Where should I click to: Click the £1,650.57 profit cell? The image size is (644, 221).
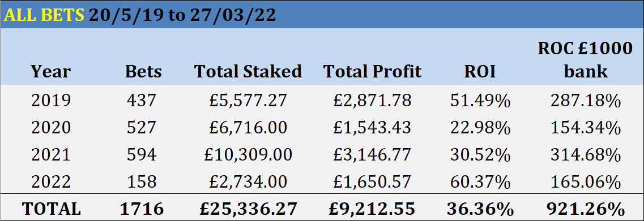[372, 181]
